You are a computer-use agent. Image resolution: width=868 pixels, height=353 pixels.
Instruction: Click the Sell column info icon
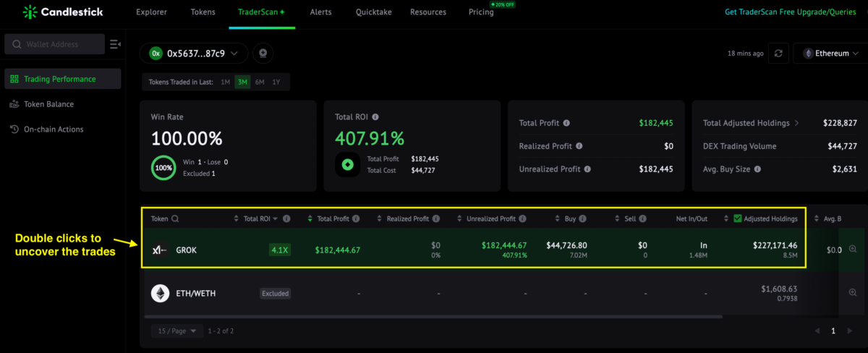coord(644,218)
